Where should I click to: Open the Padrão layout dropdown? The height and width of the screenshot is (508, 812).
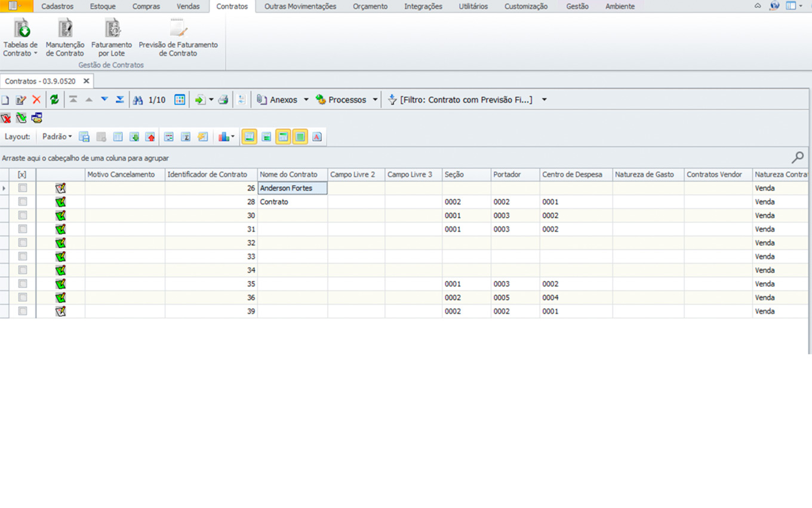[x=57, y=137]
